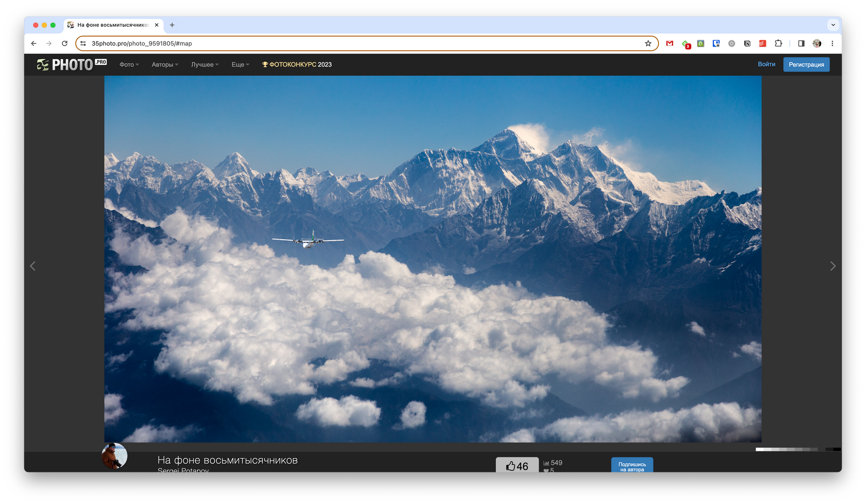Go to the previous photo arrow

tap(33, 266)
